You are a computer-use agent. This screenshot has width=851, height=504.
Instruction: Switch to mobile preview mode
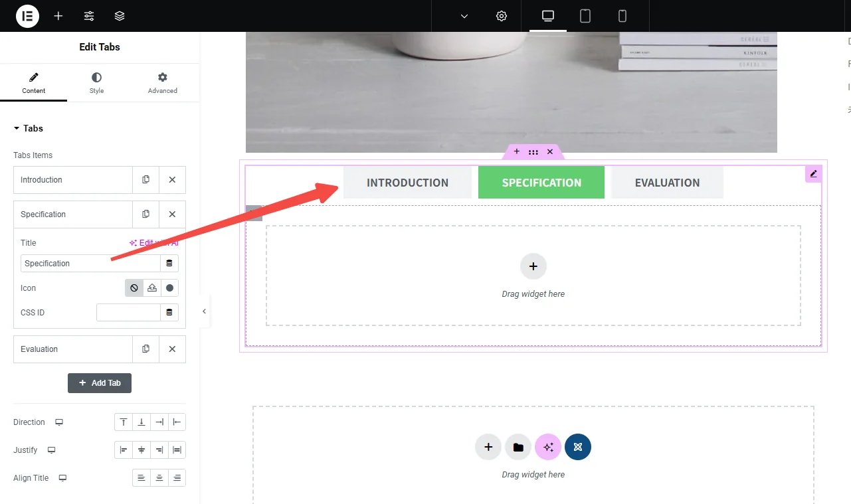pos(622,16)
